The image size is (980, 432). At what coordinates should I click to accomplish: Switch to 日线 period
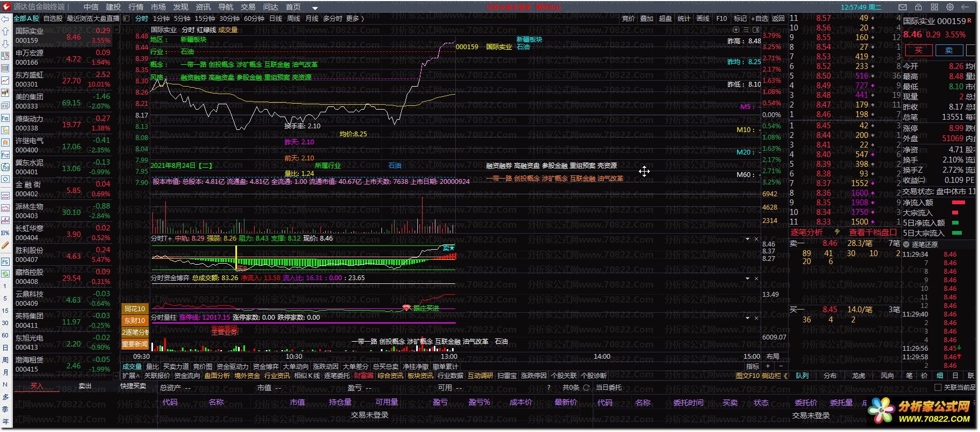275,18
